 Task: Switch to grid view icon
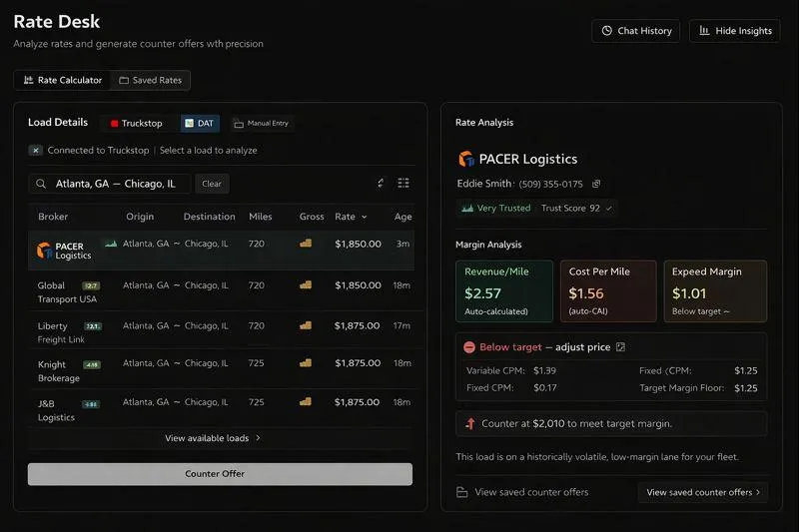click(x=403, y=183)
